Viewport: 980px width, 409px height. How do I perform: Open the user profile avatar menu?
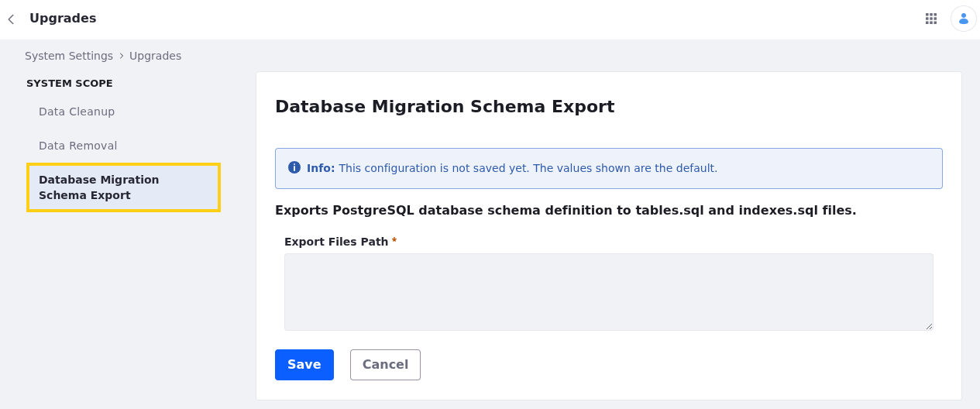[964, 19]
